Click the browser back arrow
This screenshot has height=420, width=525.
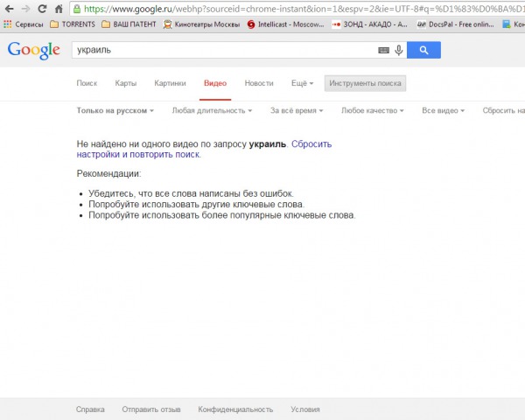(x=10, y=9)
